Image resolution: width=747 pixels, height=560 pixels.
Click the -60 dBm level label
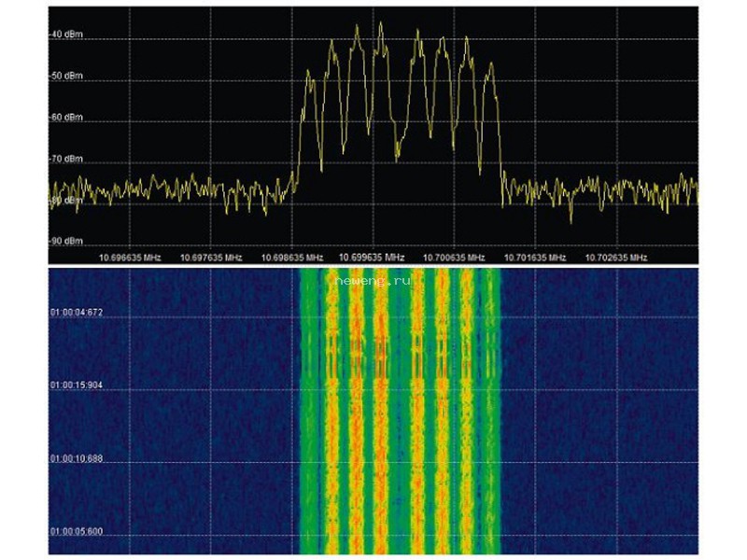coord(66,118)
